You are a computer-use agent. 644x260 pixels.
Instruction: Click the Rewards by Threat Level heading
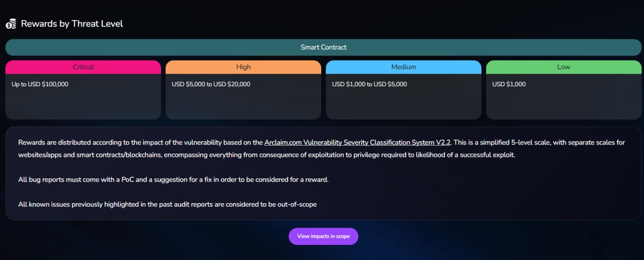72,24
